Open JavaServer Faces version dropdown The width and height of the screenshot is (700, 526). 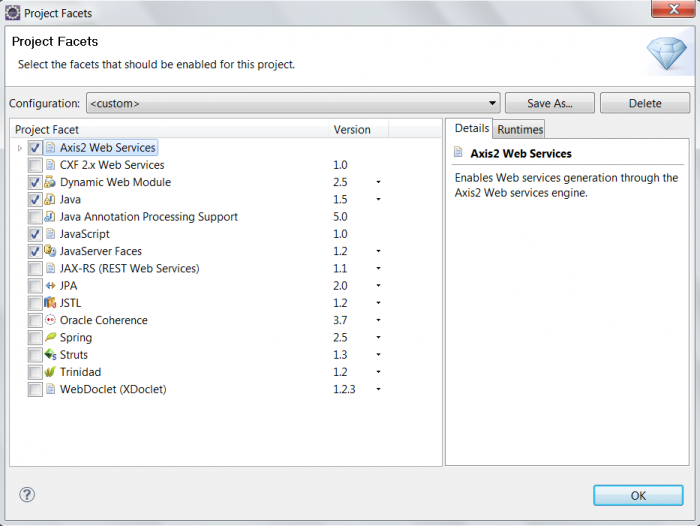pyautogui.click(x=378, y=251)
